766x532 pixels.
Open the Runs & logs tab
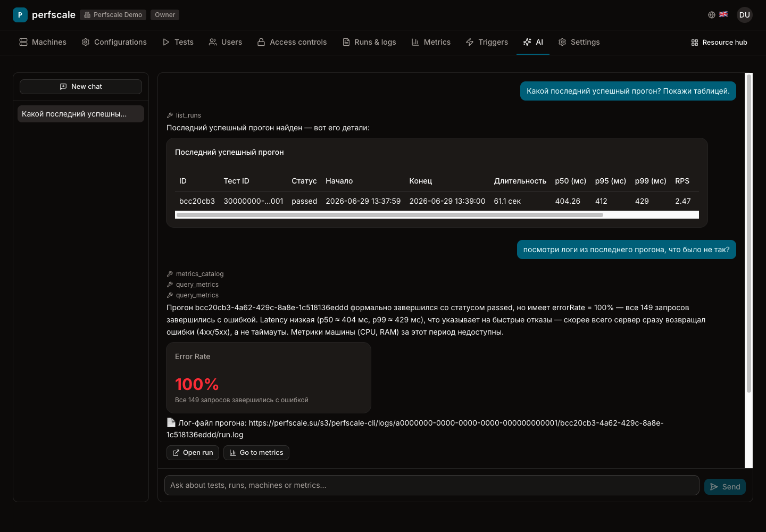pos(369,42)
